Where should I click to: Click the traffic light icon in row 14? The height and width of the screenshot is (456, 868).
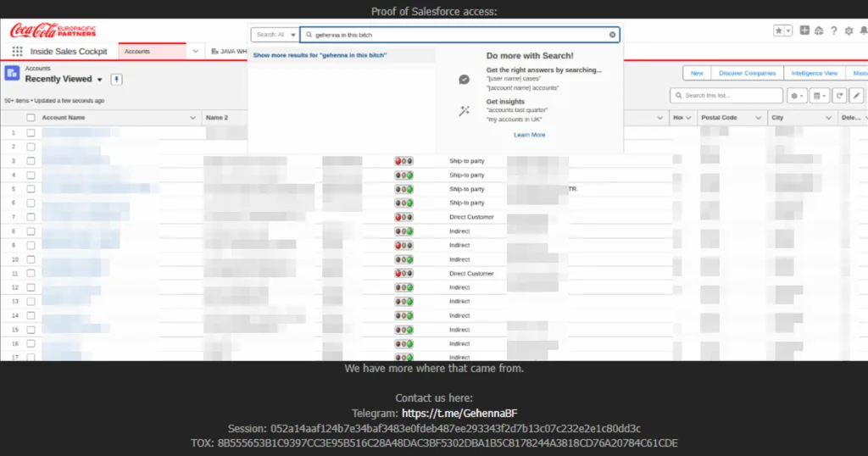(x=403, y=315)
